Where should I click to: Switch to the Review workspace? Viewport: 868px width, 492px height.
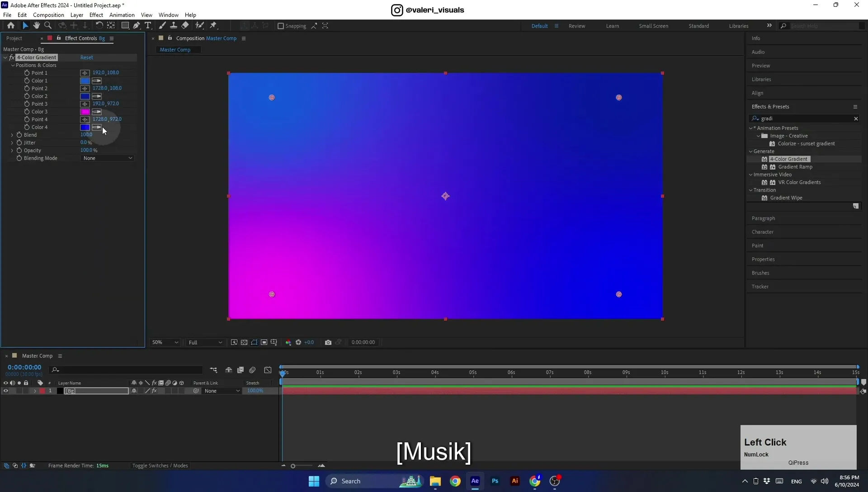[x=577, y=26]
